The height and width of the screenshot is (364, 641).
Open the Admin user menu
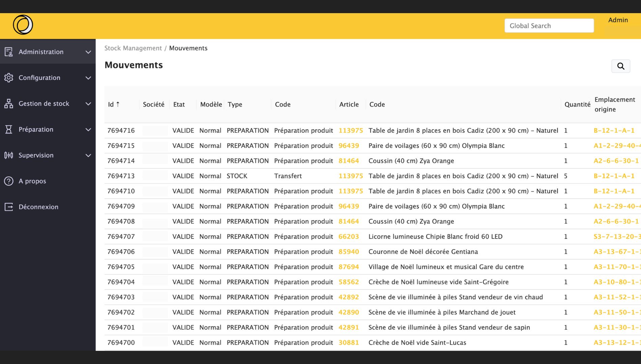[618, 20]
